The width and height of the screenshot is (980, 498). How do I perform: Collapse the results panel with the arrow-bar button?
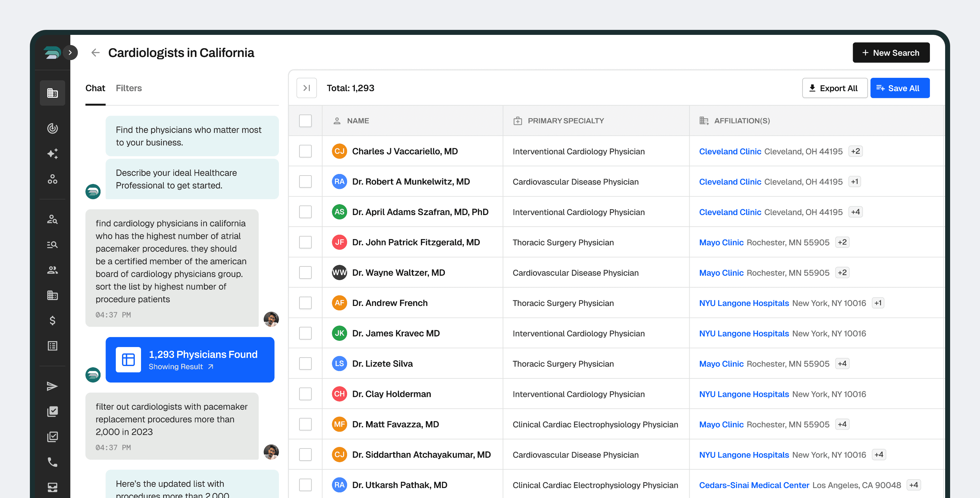tap(307, 88)
